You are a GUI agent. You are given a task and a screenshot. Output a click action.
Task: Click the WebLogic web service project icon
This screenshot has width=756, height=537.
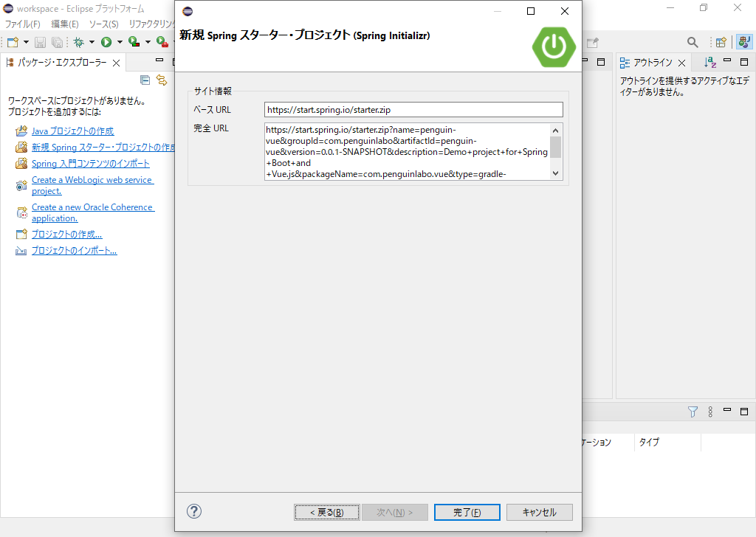coord(21,185)
